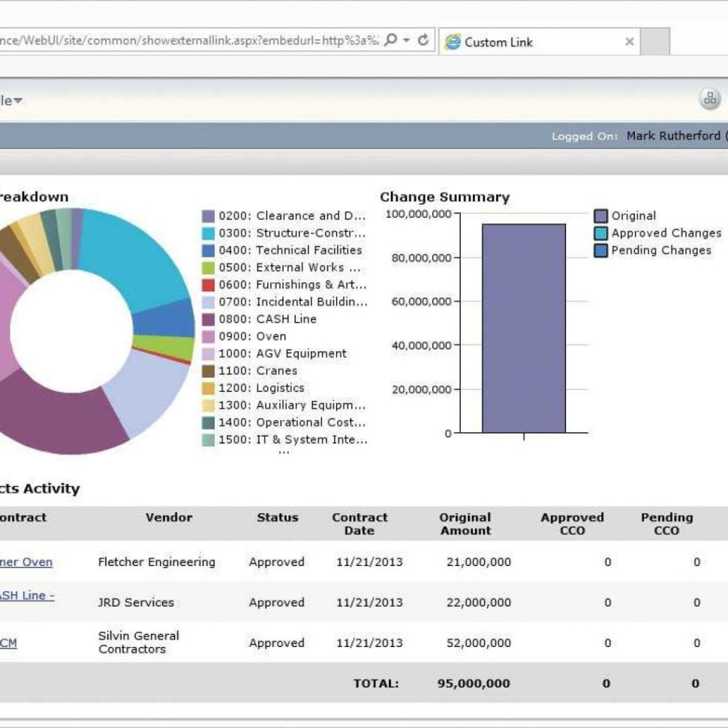Expand the legend ellipsis below IT & System
This screenshot has width=728, height=728.
pyautogui.click(x=283, y=453)
